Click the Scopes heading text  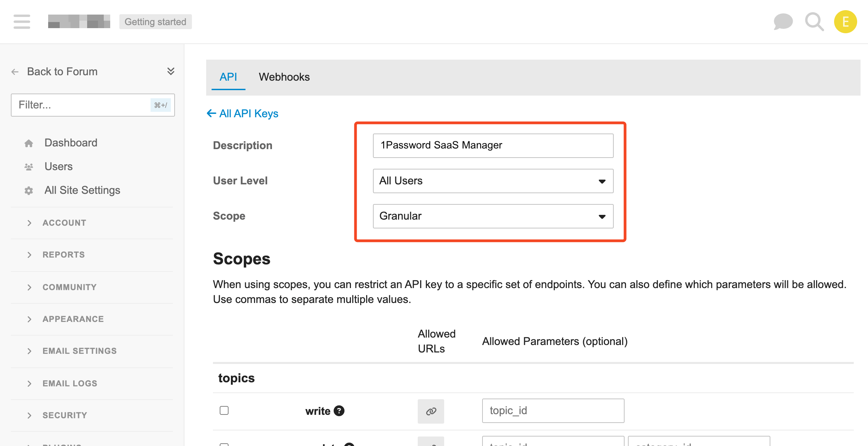(x=242, y=259)
